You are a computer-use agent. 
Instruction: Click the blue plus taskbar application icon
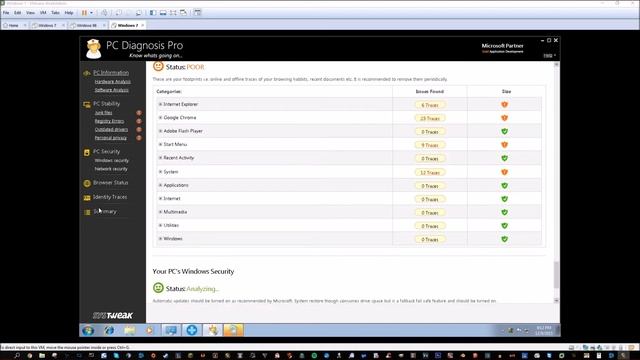(x=192, y=330)
